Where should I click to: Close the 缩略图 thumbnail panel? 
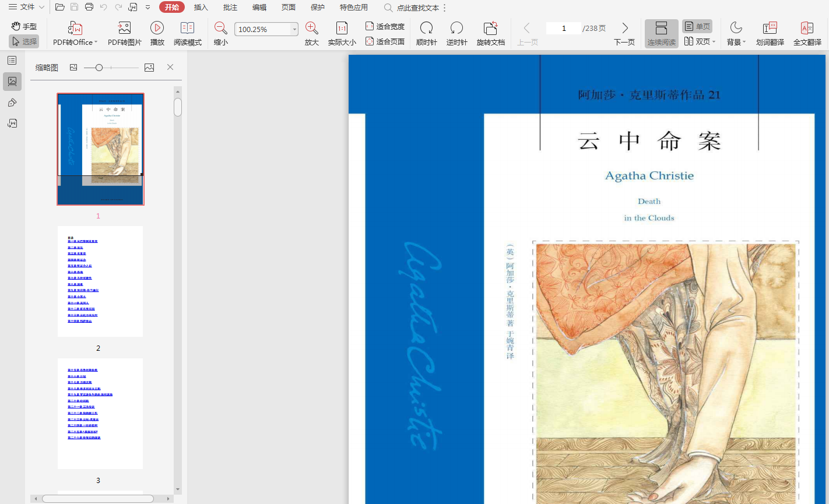point(170,67)
